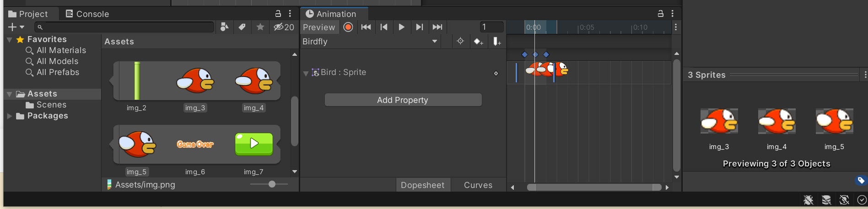Select img_6 Game Over sprite
Screen dimensions: 868x209
(x=195, y=145)
